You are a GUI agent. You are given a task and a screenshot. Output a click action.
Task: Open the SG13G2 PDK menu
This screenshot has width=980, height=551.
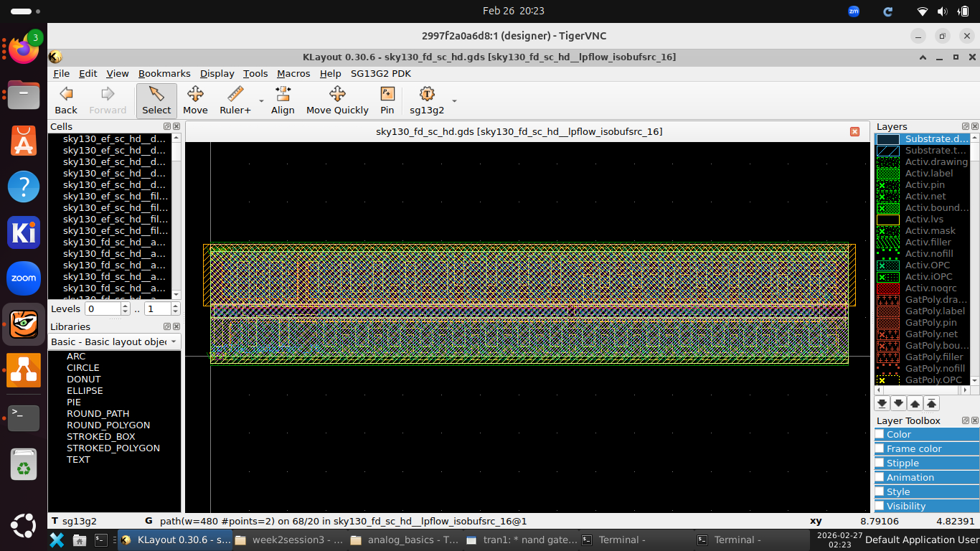pyautogui.click(x=380, y=73)
